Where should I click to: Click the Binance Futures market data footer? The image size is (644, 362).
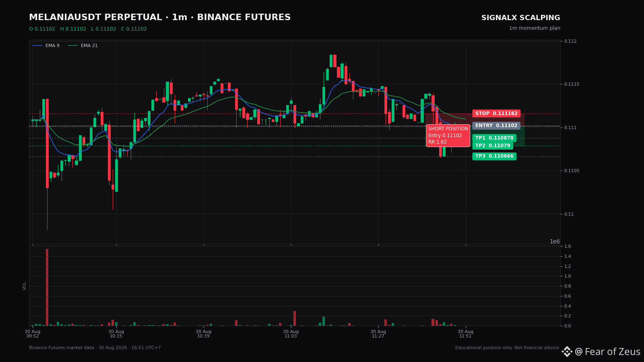(95, 348)
